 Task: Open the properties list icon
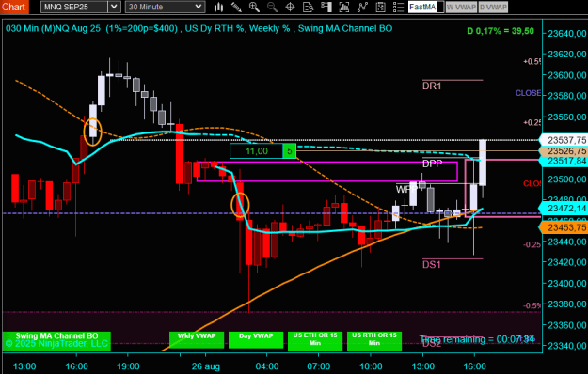point(398,7)
